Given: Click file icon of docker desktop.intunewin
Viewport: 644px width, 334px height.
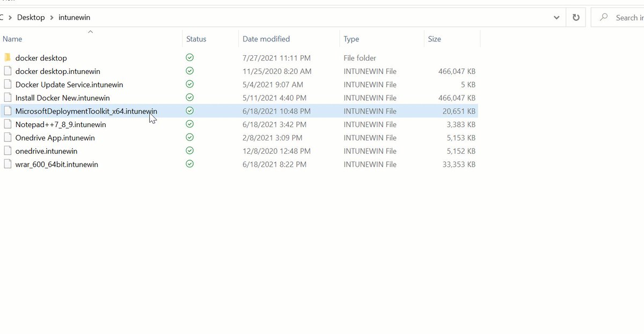Looking at the screenshot, I should [8, 71].
